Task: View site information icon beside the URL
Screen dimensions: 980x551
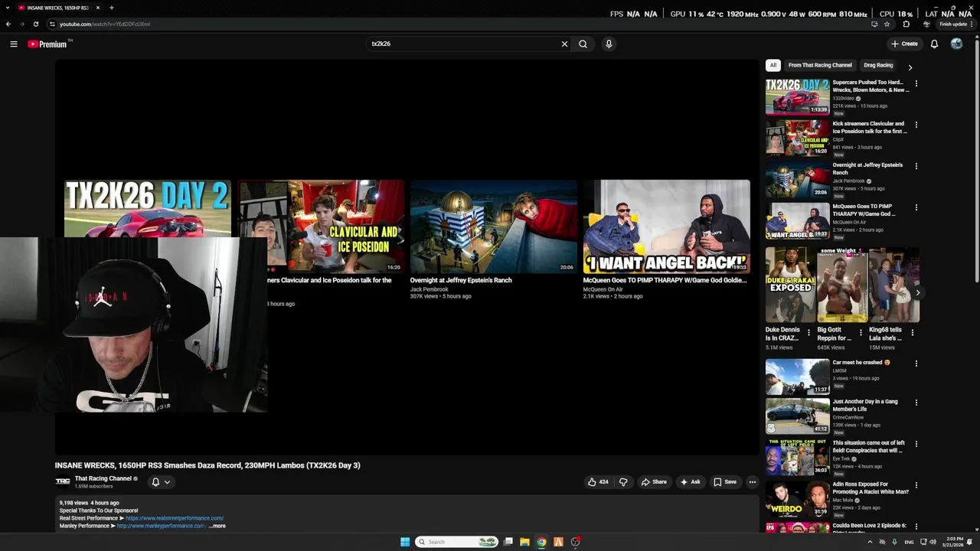Action: click(x=52, y=24)
